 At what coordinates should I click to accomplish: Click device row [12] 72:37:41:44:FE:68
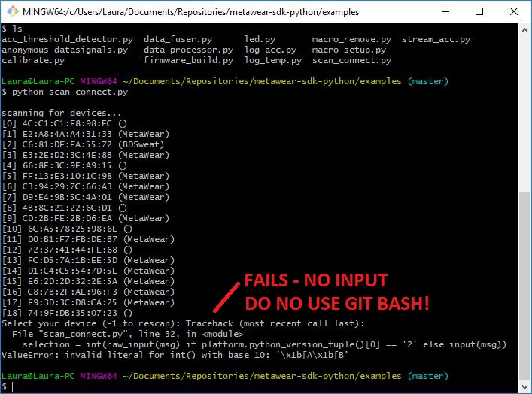click(67, 250)
